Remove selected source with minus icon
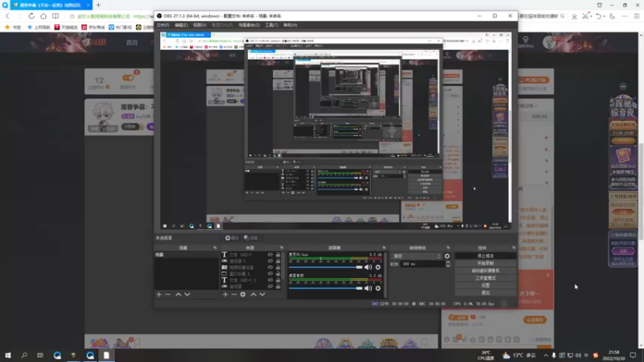 tap(233, 294)
